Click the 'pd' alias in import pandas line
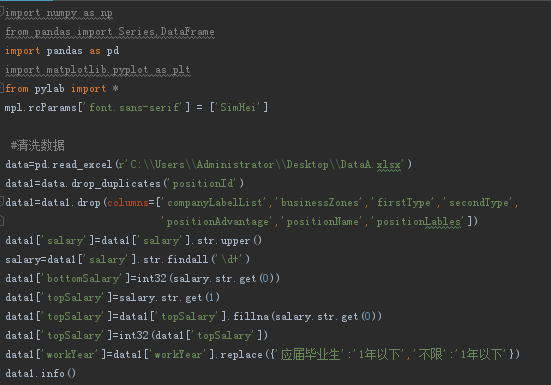 coord(113,51)
